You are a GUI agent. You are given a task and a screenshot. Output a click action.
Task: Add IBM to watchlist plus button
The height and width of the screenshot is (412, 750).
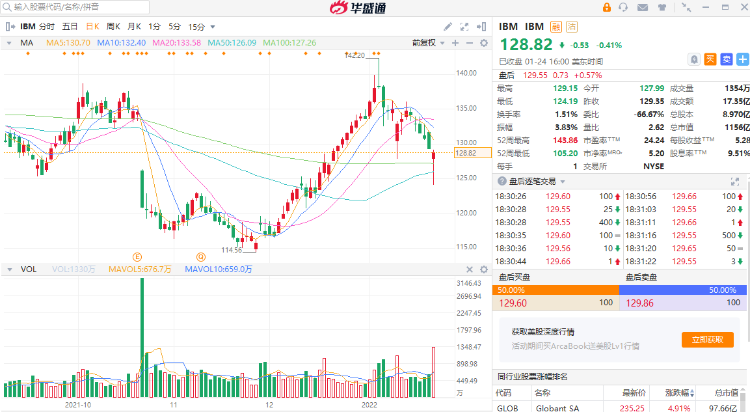coord(743,59)
